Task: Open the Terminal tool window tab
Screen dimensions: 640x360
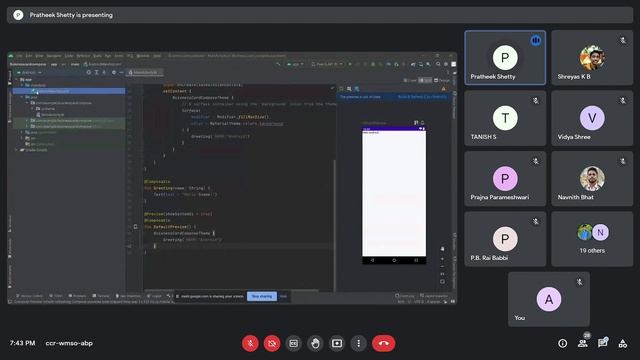Action: pos(101,296)
